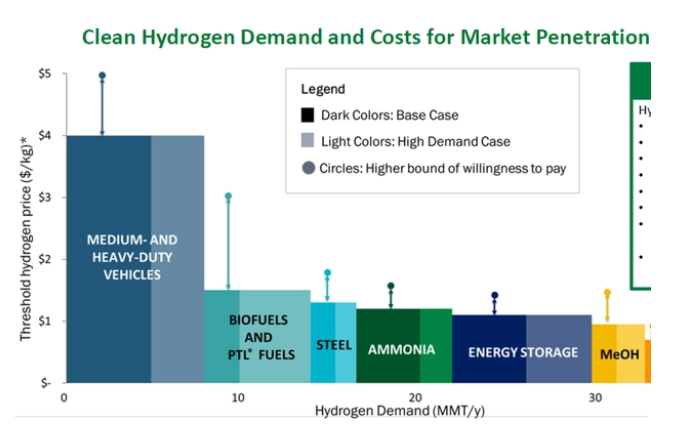Click the $5 tick label on the y-axis

44,74
